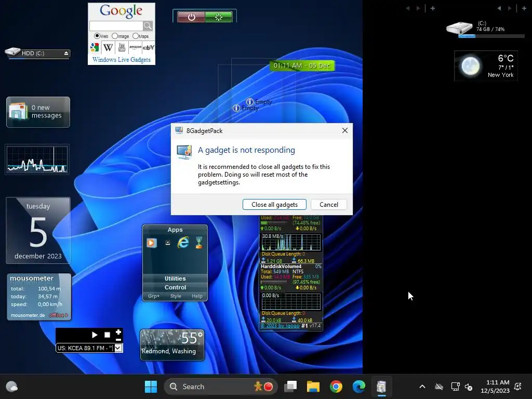Select the Maps radio option

136,36
